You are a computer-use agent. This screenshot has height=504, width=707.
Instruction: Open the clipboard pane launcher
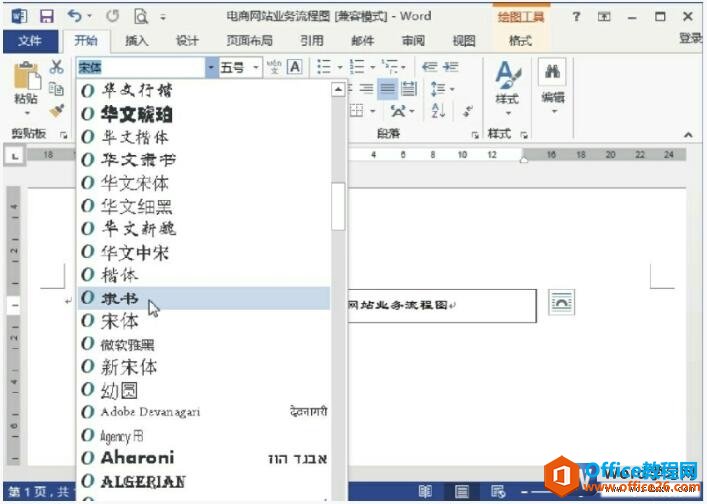click(64, 135)
